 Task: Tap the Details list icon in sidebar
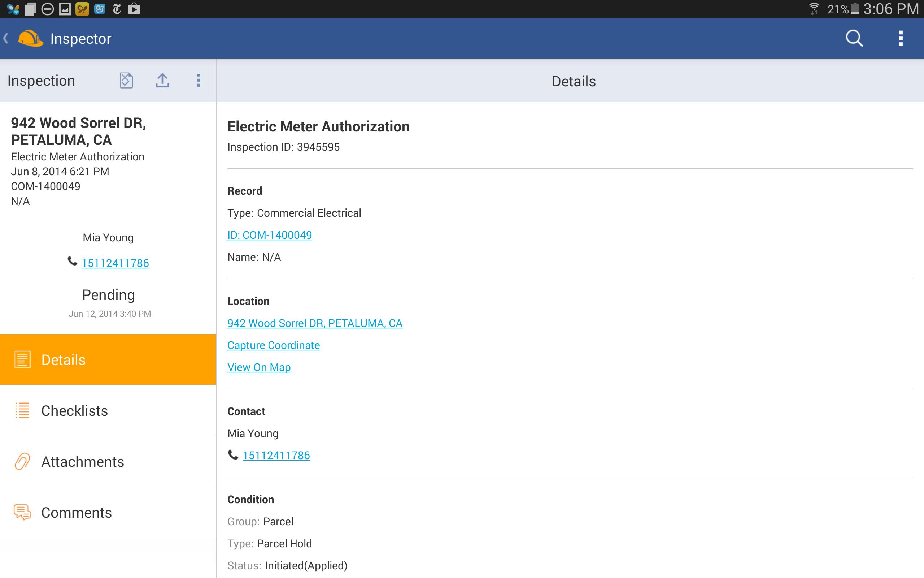[x=22, y=359]
